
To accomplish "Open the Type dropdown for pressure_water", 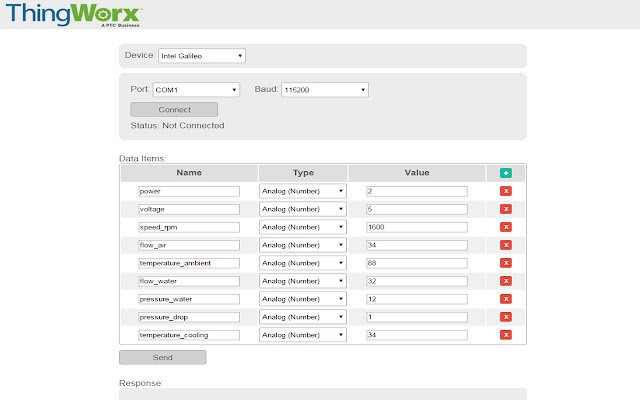I will pos(303,299).
